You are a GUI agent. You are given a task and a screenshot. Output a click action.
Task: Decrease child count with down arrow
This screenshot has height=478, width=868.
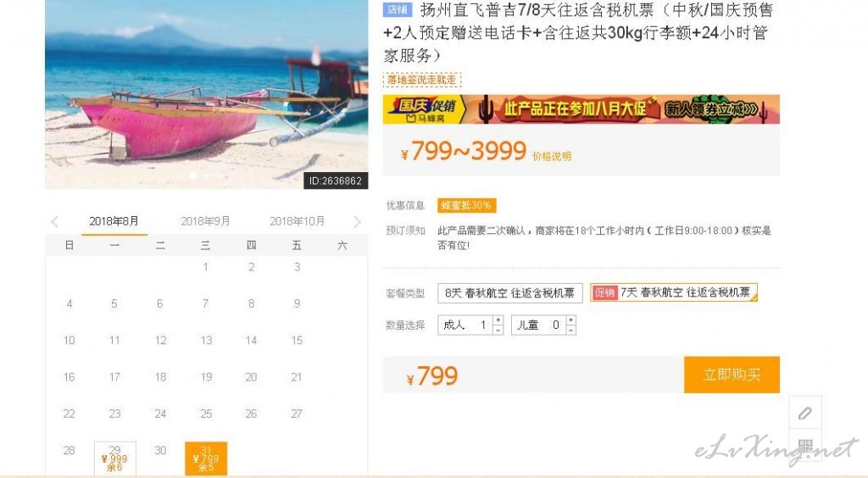point(570,330)
